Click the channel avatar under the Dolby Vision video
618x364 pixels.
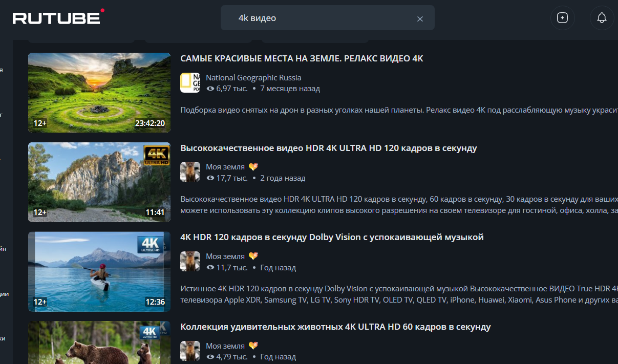click(190, 262)
